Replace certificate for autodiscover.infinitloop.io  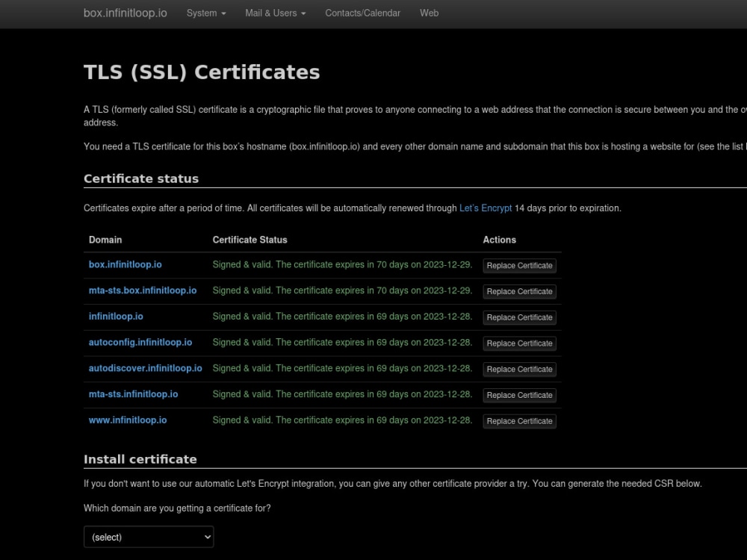click(519, 369)
